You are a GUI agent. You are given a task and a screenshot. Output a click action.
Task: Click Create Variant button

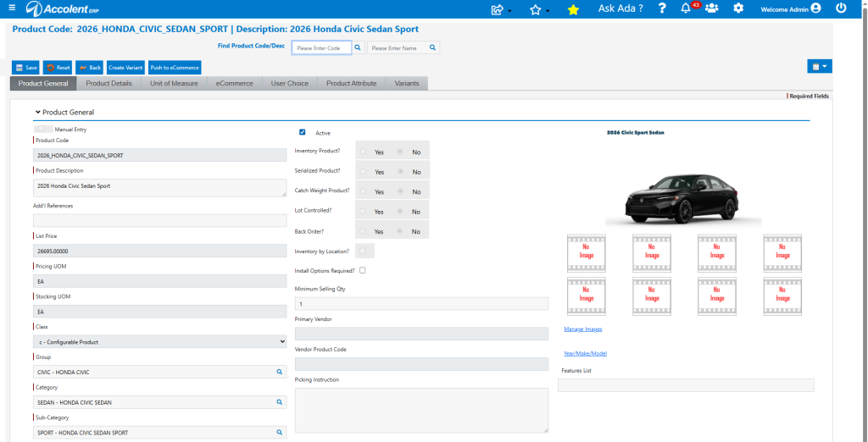125,68
